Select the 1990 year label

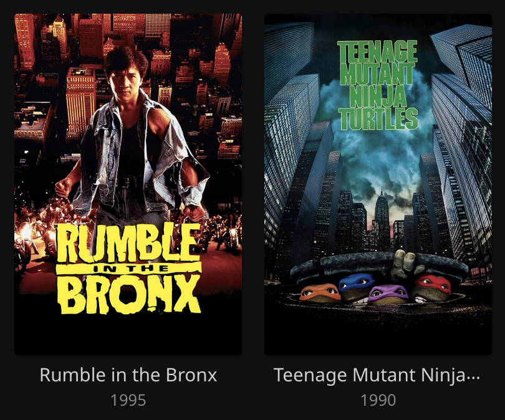(x=378, y=400)
